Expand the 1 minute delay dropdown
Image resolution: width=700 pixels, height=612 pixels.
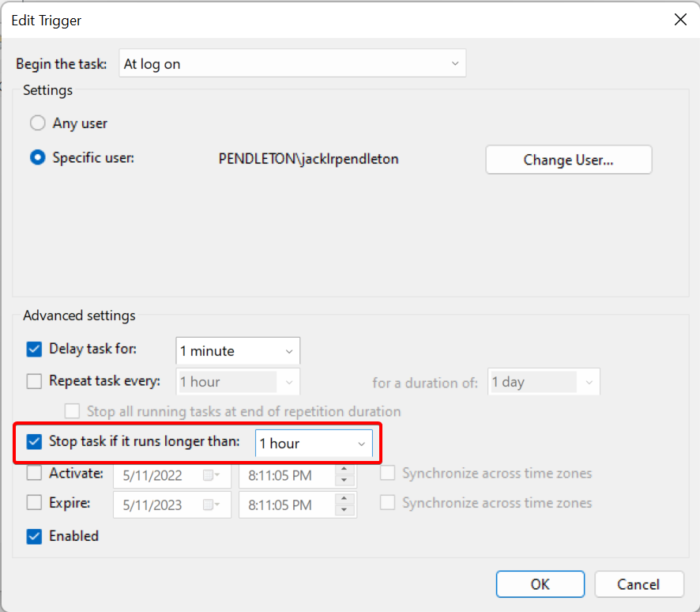pos(288,351)
